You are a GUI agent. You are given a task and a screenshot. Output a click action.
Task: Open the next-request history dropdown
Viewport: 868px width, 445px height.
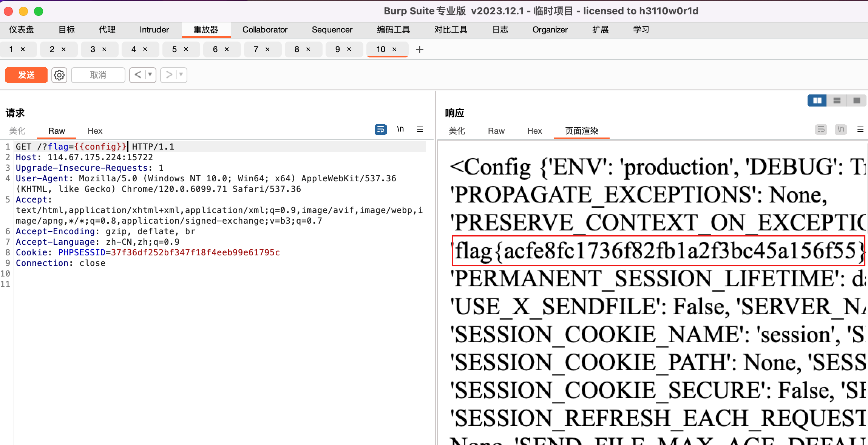(179, 75)
